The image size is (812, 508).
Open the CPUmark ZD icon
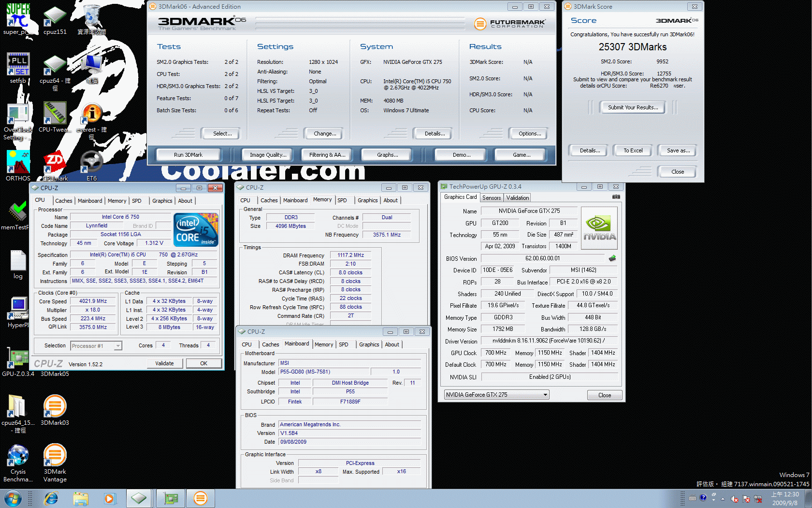[x=55, y=166]
